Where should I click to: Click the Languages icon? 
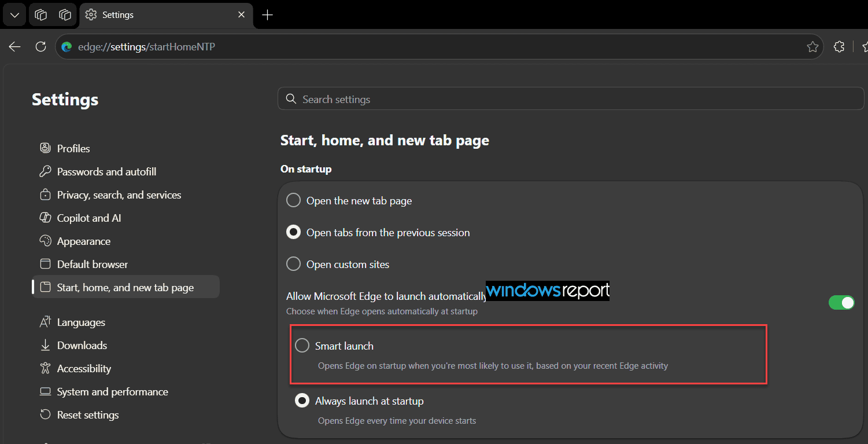point(45,322)
